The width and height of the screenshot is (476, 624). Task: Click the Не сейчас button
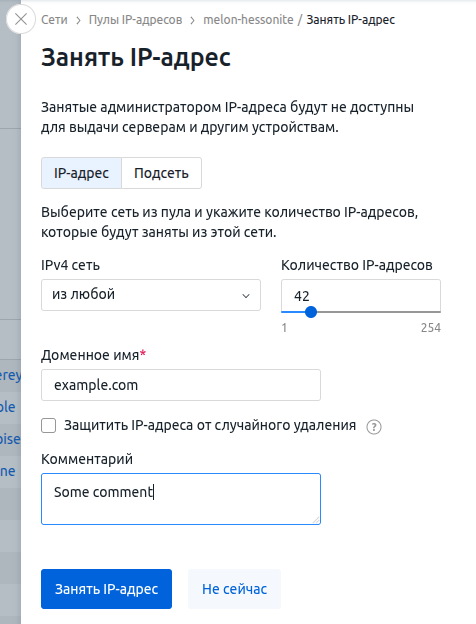coord(234,589)
